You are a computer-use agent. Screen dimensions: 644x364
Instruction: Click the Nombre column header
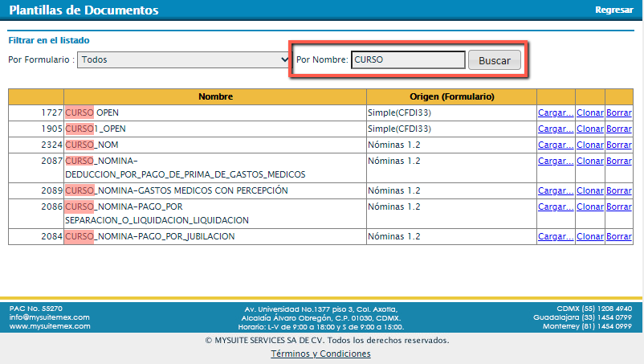[x=215, y=96]
